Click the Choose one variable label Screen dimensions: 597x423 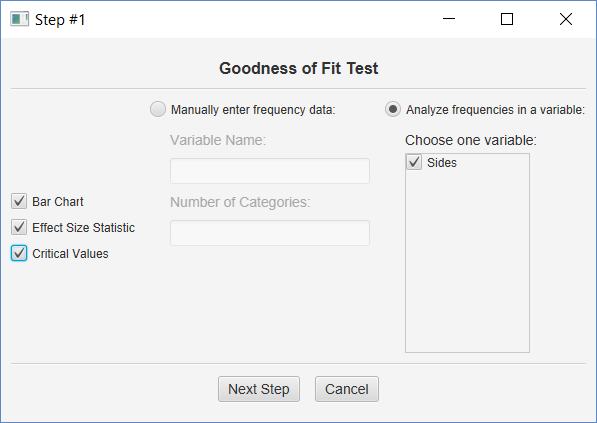(471, 140)
